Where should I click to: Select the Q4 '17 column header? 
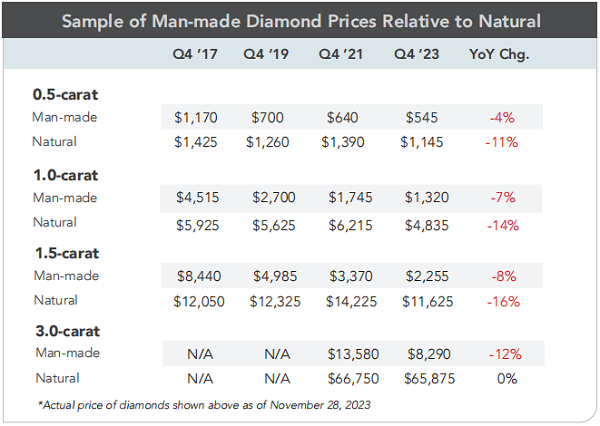coord(195,54)
